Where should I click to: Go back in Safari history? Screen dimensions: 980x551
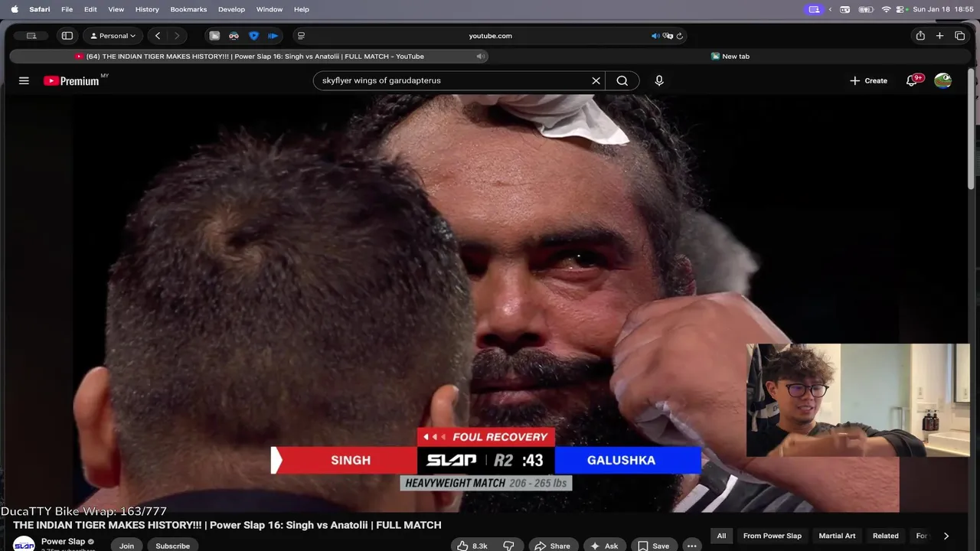[x=158, y=36]
